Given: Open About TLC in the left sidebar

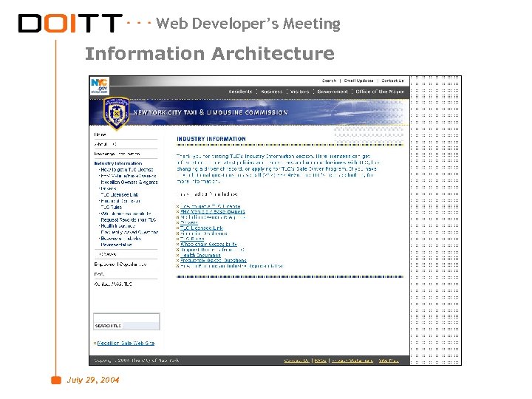Looking at the screenshot, I should point(105,144).
